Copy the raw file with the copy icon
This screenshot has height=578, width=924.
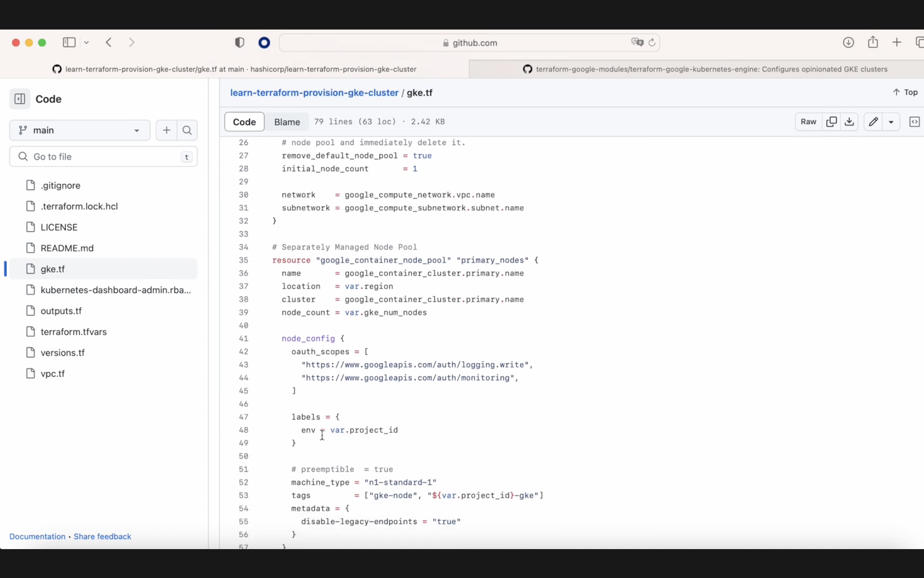pyautogui.click(x=831, y=121)
